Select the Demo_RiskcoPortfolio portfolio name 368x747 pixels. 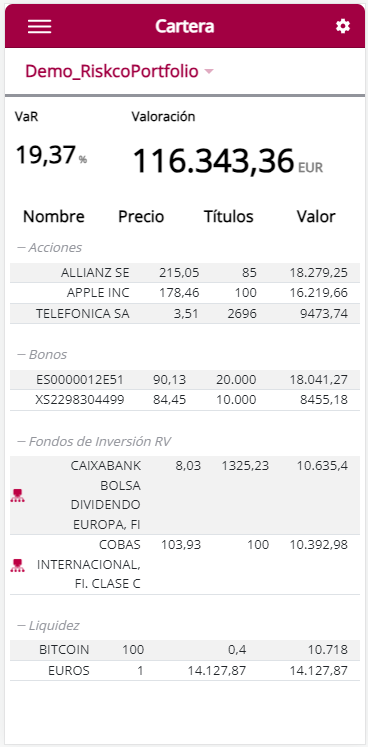[x=112, y=71]
